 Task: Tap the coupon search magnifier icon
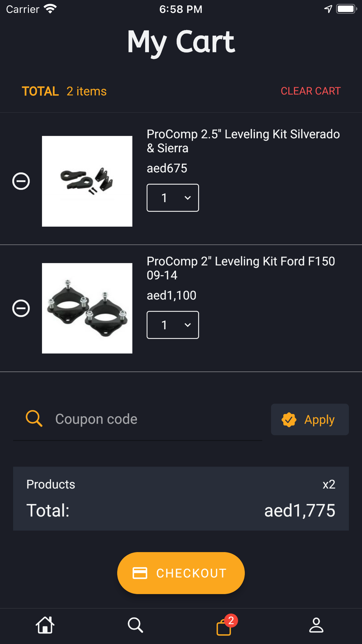tap(34, 419)
